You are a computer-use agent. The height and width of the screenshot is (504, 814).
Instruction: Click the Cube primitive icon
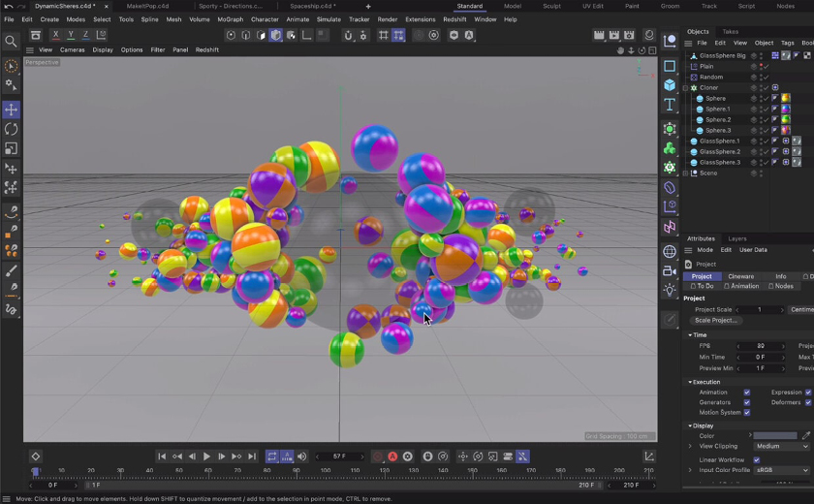tap(670, 85)
